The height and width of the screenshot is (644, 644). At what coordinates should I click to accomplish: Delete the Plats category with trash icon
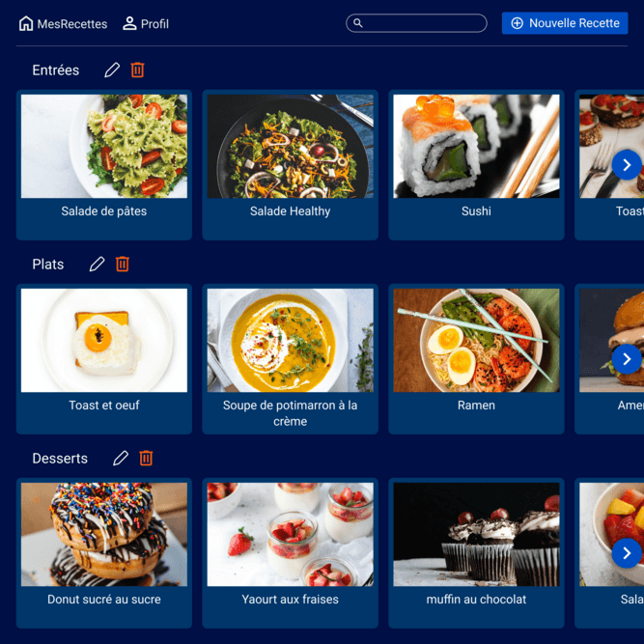[123, 265]
